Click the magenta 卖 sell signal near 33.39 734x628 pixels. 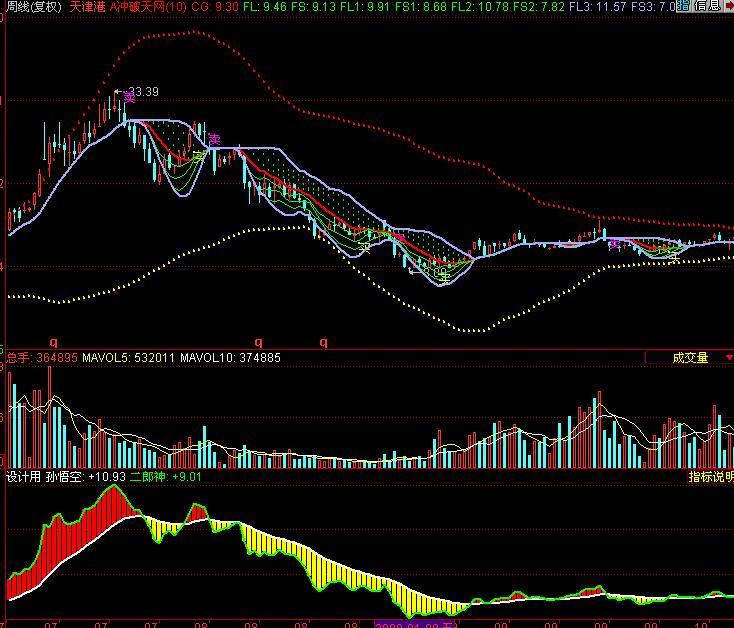[129, 98]
